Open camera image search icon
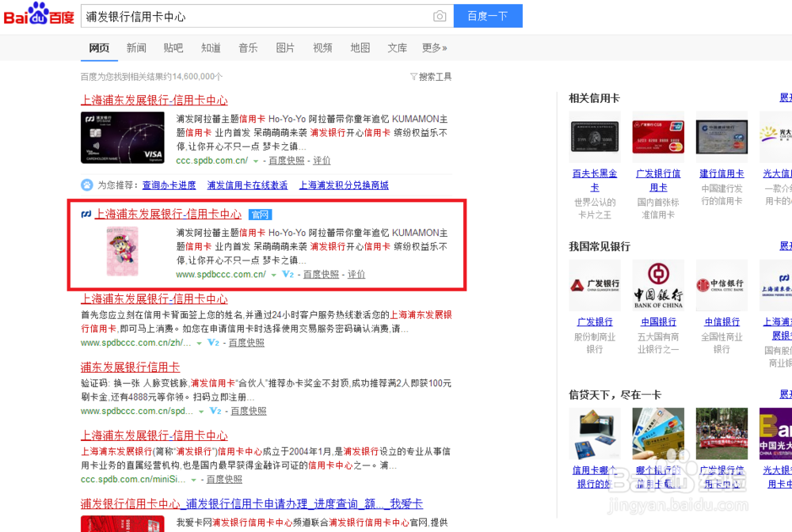 pyautogui.click(x=440, y=16)
